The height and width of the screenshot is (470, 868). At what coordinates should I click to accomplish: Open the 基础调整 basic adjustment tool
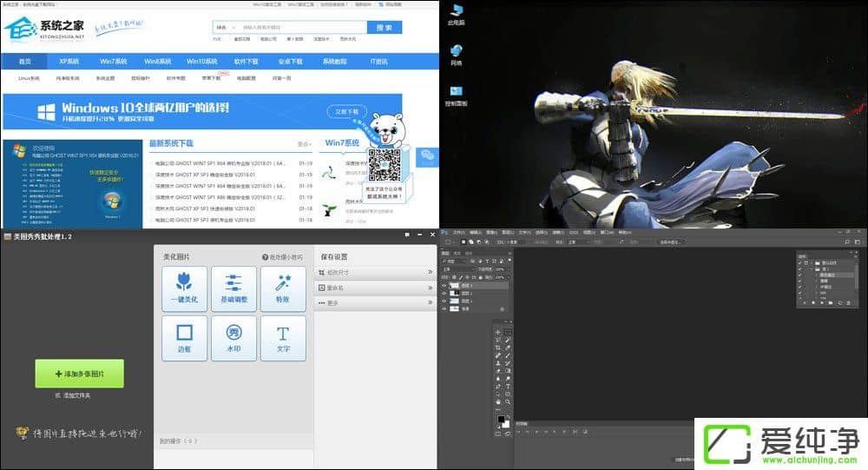(x=233, y=288)
